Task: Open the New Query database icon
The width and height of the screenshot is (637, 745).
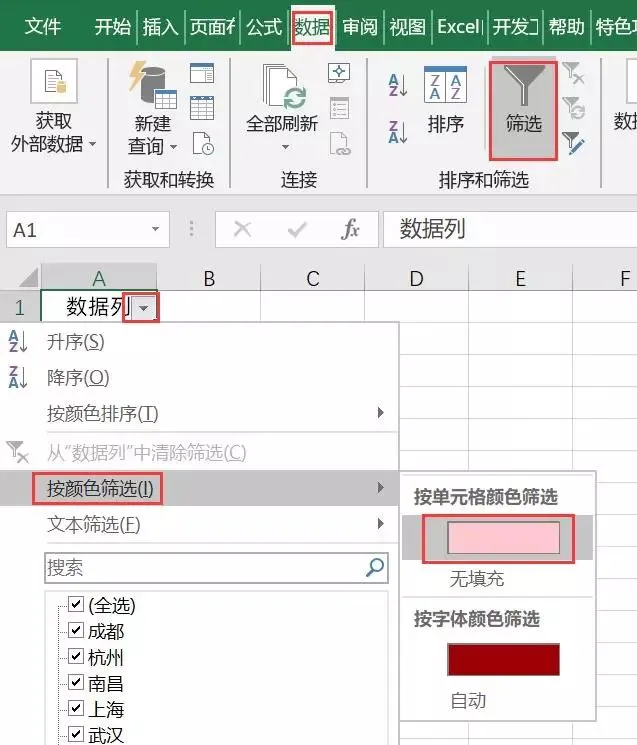Action: pyautogui.click(x=152, y=86)
